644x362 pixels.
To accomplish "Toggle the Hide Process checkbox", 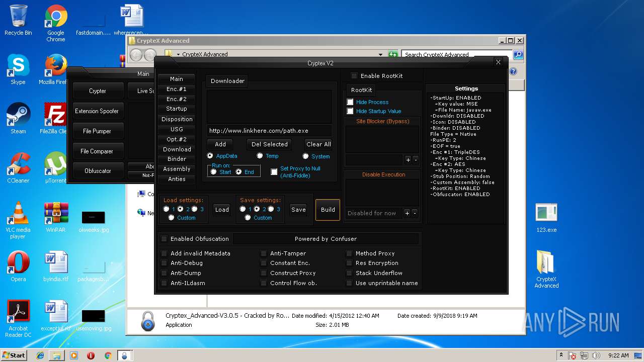I will (x=350, y=102).
